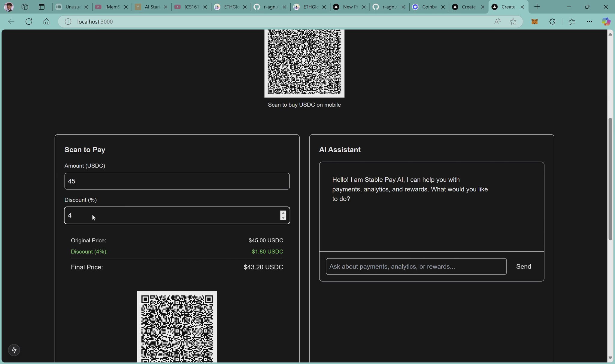Open settings and more ellipsis menu

(x=589, y=21)
